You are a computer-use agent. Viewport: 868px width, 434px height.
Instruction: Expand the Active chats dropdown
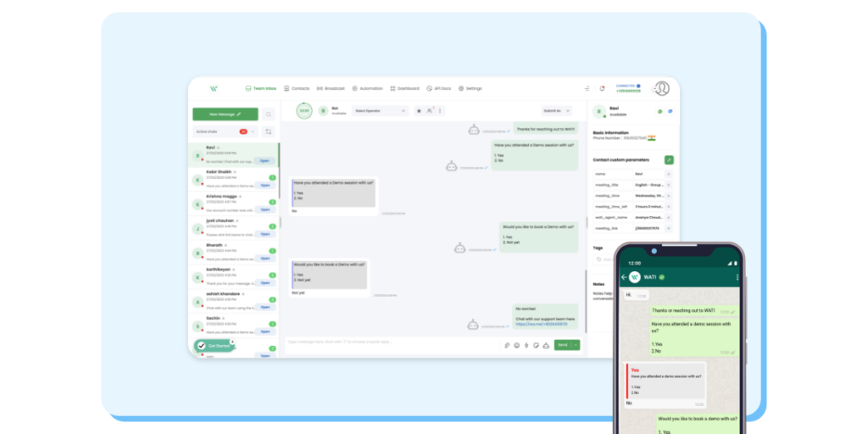point(253,132)
